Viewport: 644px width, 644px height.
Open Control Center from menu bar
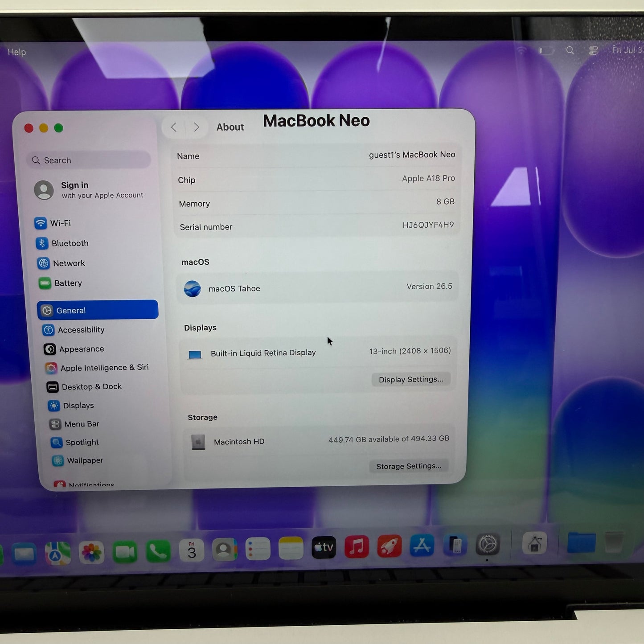[593, 50]
